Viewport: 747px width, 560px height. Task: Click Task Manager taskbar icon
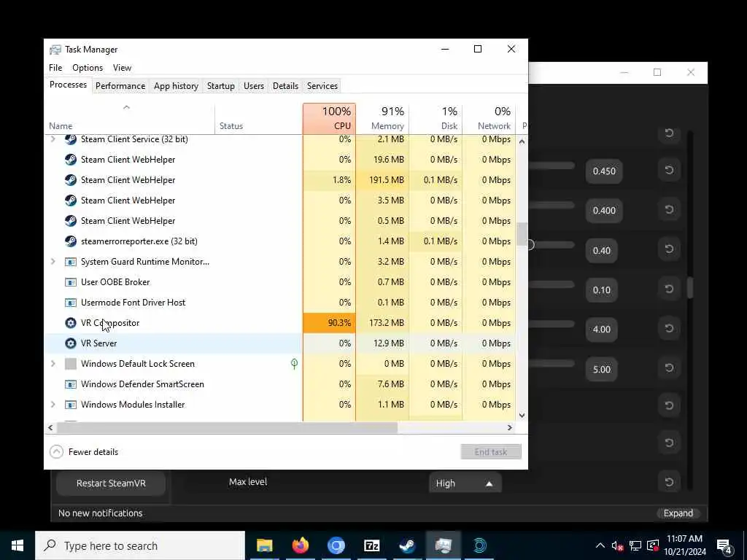pyautogui.click(x=443, y=545)
